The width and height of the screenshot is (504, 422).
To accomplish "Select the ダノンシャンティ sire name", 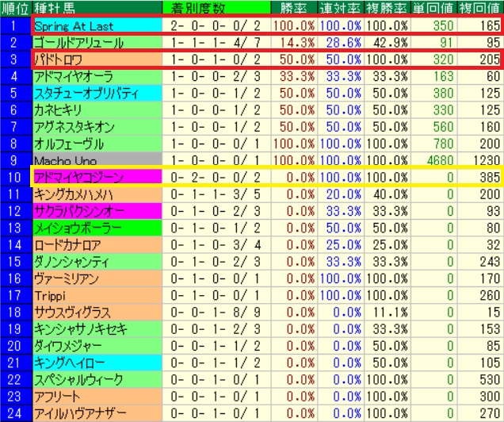I will tap(71, 262).
